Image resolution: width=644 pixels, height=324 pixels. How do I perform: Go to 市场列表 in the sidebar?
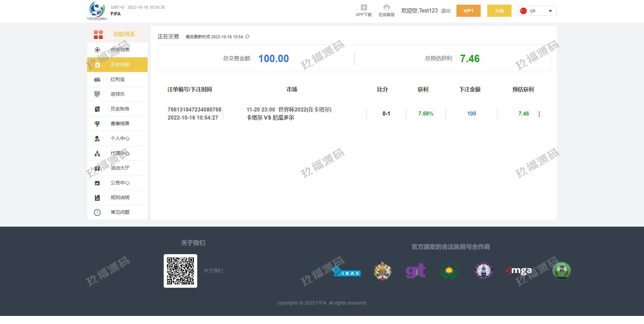[120, 50]
